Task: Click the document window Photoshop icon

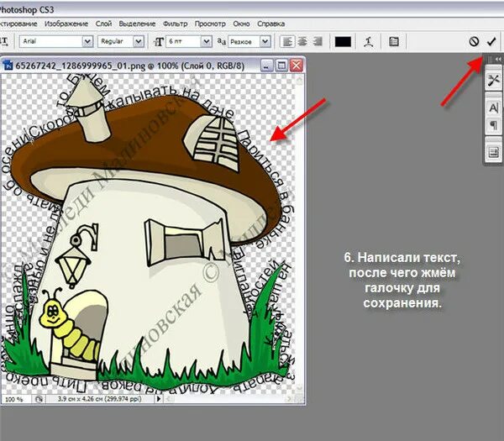Action: [8, 66]
